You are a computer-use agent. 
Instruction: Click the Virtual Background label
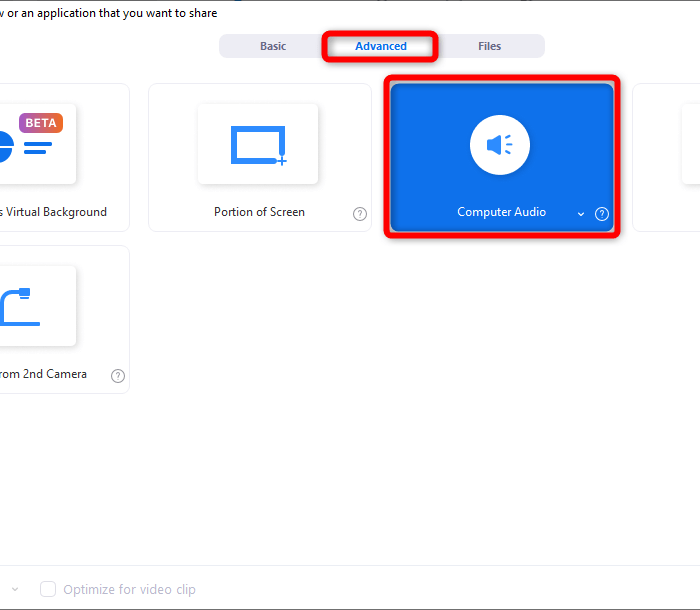[54, 212]
